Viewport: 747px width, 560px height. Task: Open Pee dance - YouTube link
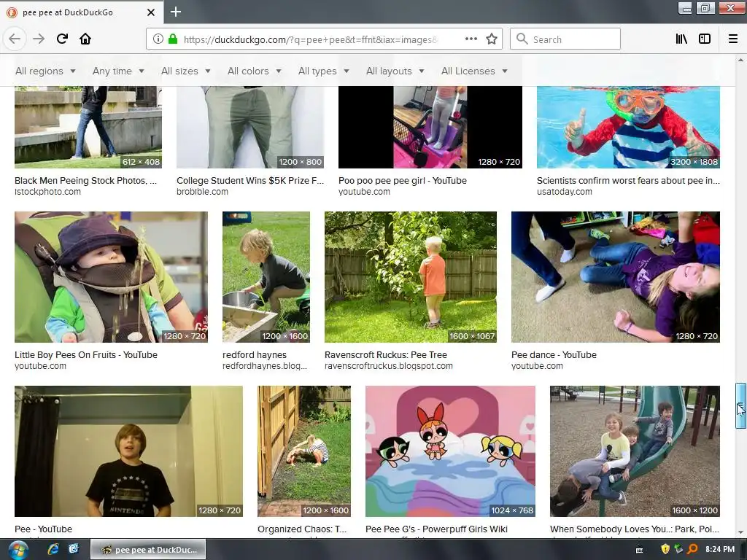tap(554, 355)
